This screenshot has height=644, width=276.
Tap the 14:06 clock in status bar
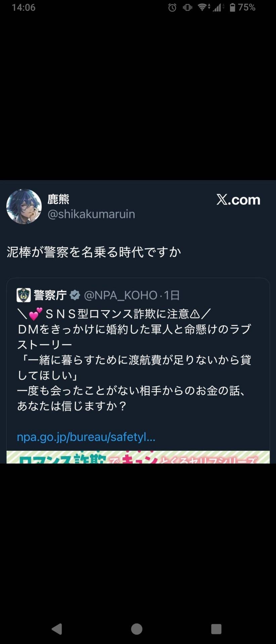point(24,7)
